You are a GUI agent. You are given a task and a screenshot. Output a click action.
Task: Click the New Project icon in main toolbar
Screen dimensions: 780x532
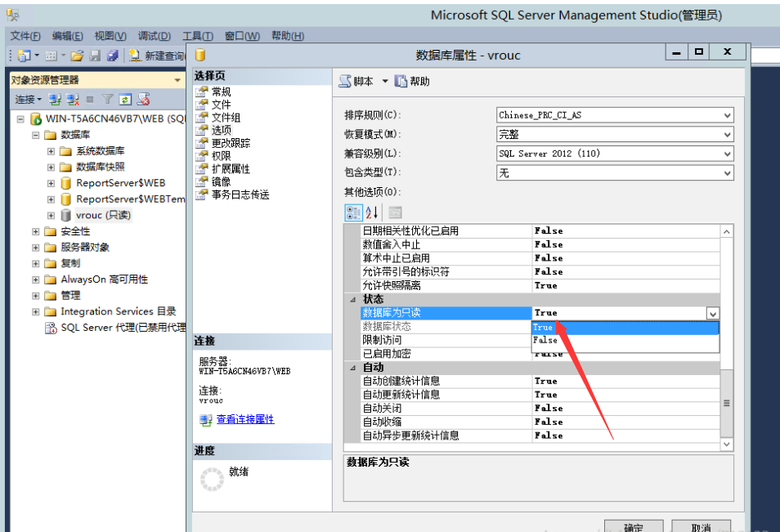pos(24,56)
